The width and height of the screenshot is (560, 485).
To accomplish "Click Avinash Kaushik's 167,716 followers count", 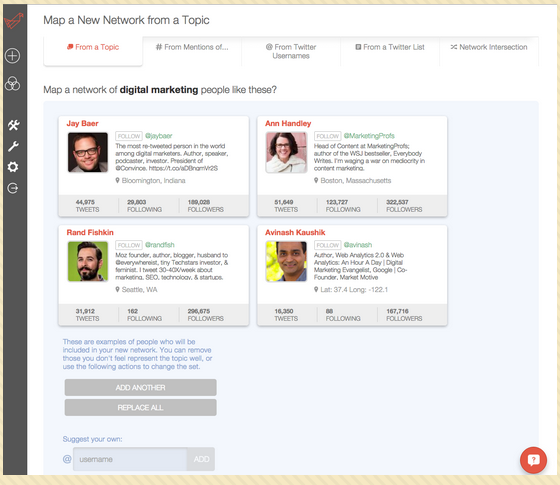I will point(397,311).
